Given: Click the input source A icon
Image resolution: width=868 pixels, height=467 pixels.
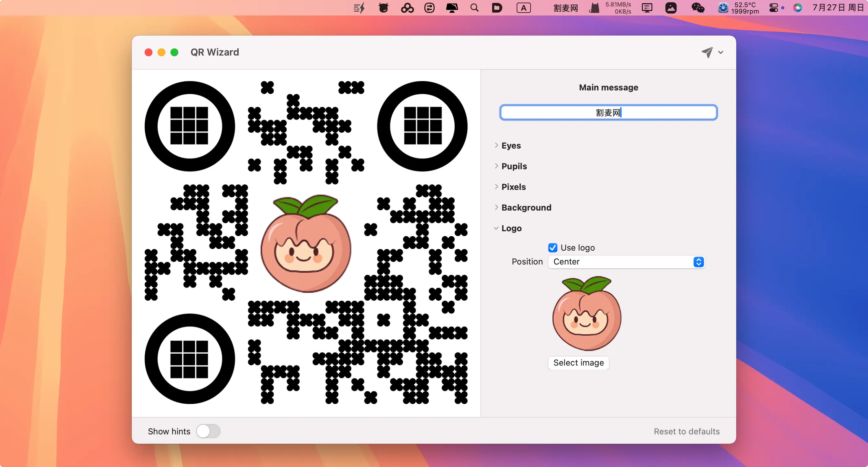Looking at the screenshot, I should (x=524, y=8).
